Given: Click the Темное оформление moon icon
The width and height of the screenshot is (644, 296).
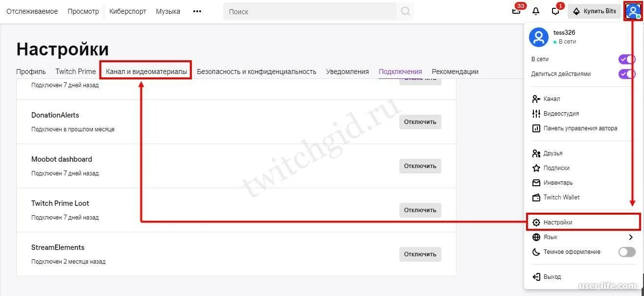Looking at the screenshot, I should [x=536, y=252].
